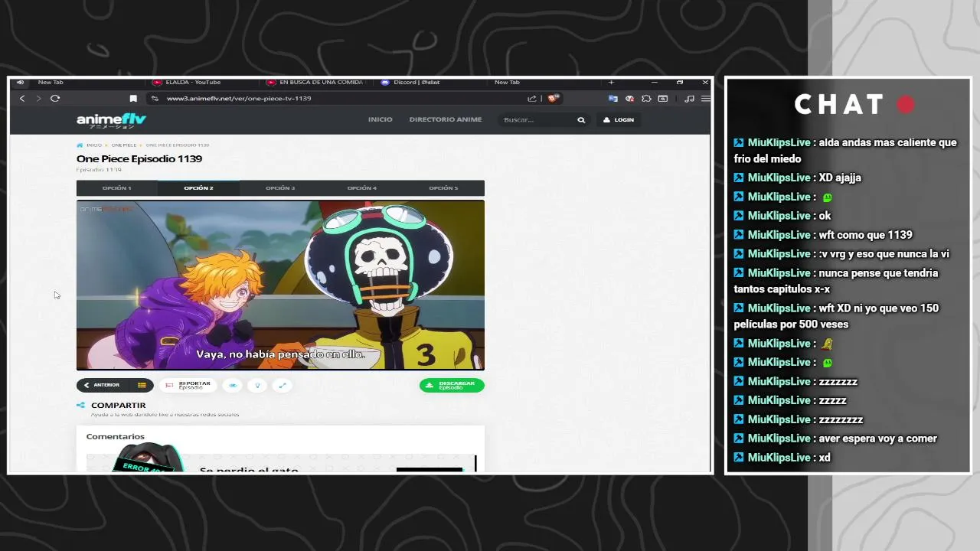Click chat message 'aver espera voy a comer'
Viewport: 980px width, 551px height.
877,439
